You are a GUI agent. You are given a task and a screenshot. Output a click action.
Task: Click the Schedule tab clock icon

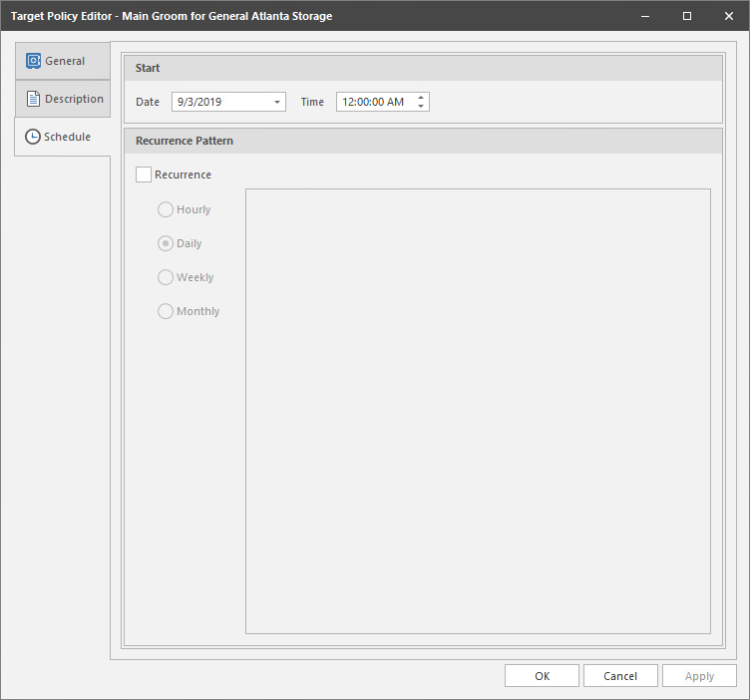(x=33, y=137)
